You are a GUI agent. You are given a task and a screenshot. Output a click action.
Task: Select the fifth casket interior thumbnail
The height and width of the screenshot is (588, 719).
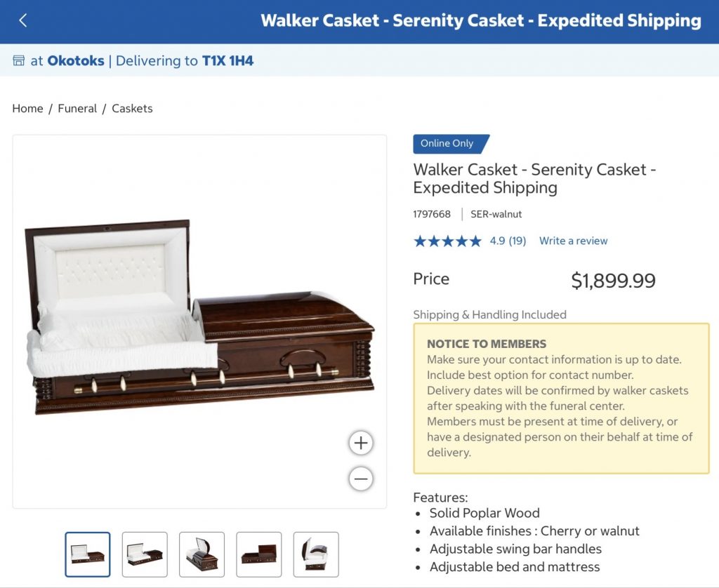click(315, 554)
